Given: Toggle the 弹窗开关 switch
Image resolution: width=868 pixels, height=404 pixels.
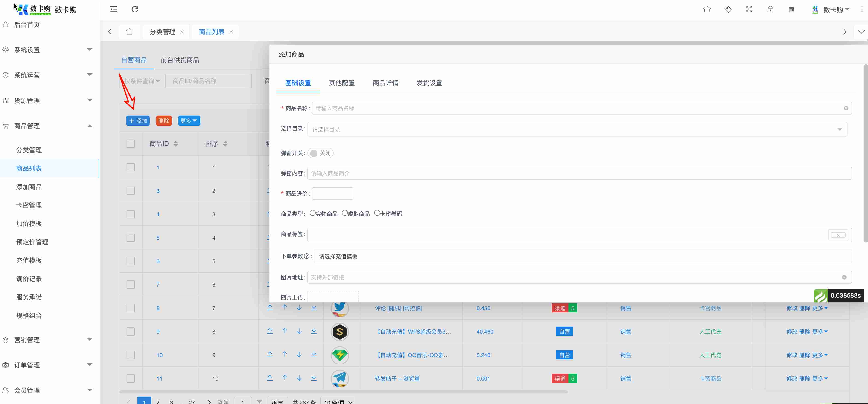Looking at the screenshot, I should (320, 153).
